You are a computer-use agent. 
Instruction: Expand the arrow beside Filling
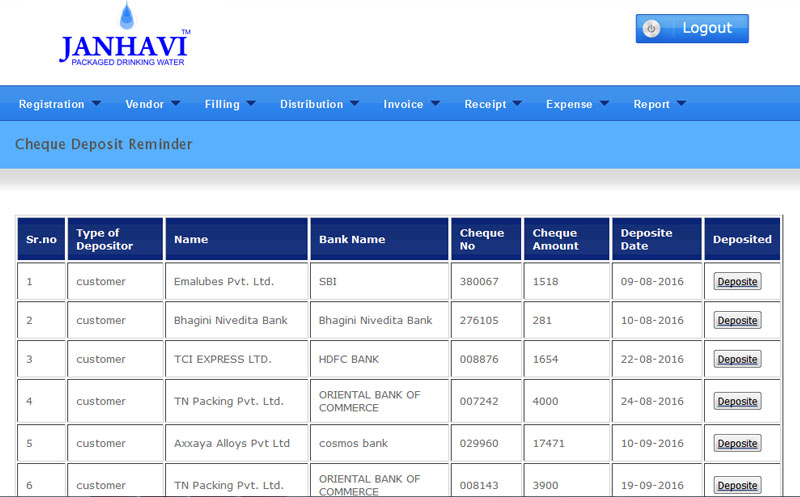pos(251,103)
